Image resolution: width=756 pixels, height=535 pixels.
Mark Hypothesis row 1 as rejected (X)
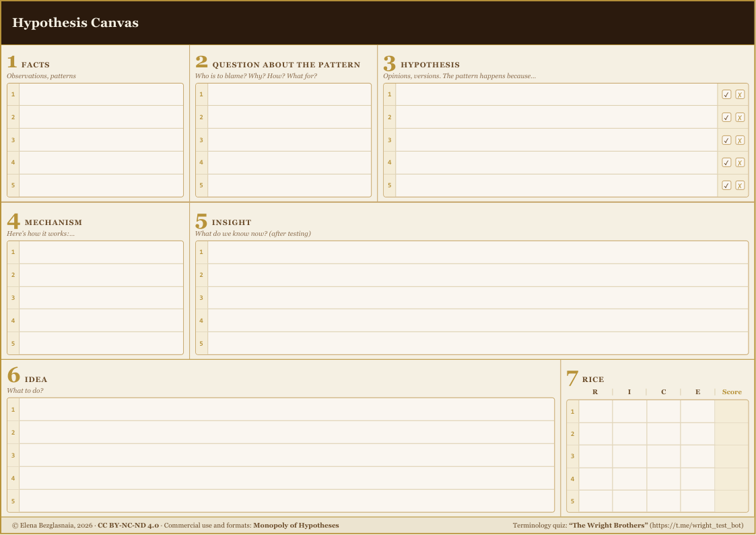(x=740, y=94)
